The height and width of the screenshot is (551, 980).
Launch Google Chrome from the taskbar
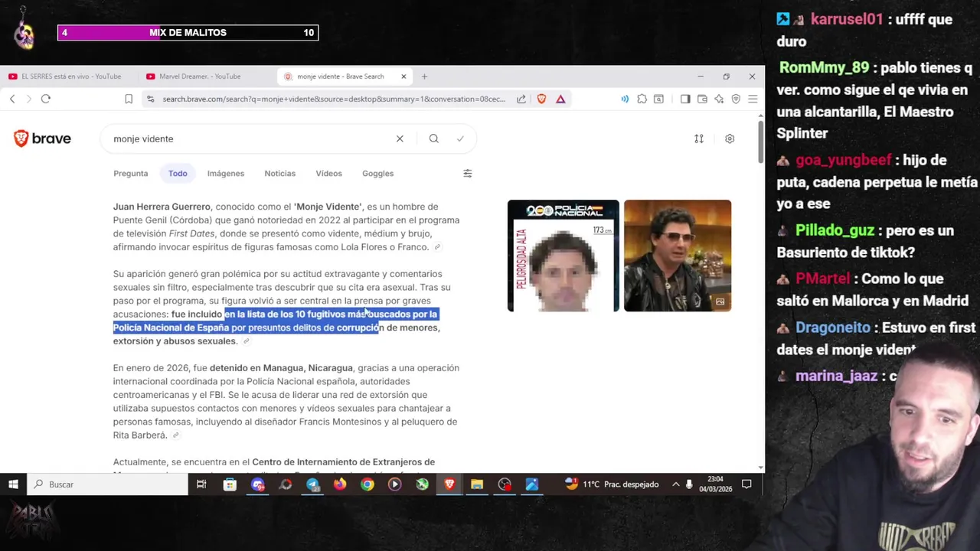click(x=367, y=484)
